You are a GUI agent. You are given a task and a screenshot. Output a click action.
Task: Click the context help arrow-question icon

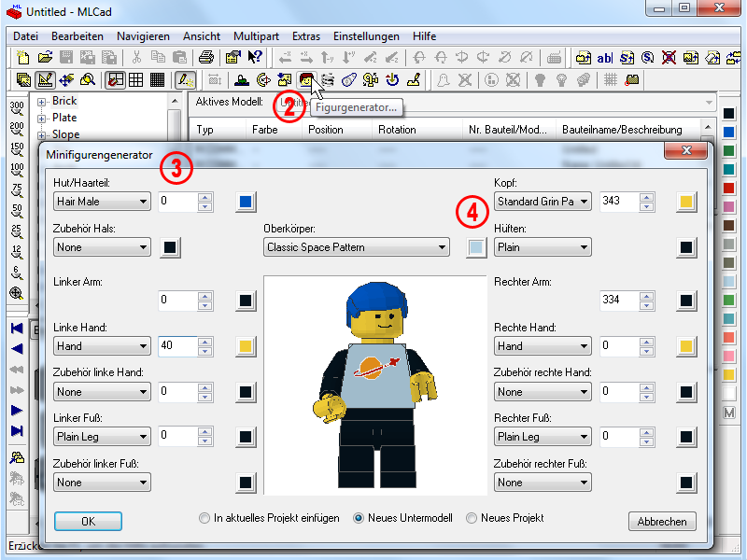255,58
